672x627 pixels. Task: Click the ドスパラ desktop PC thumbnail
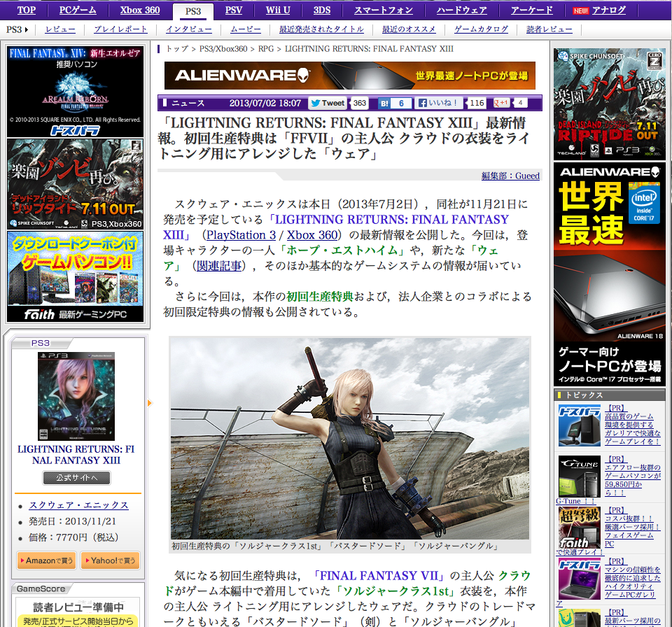pyautogui.click(x=580, y=425)
